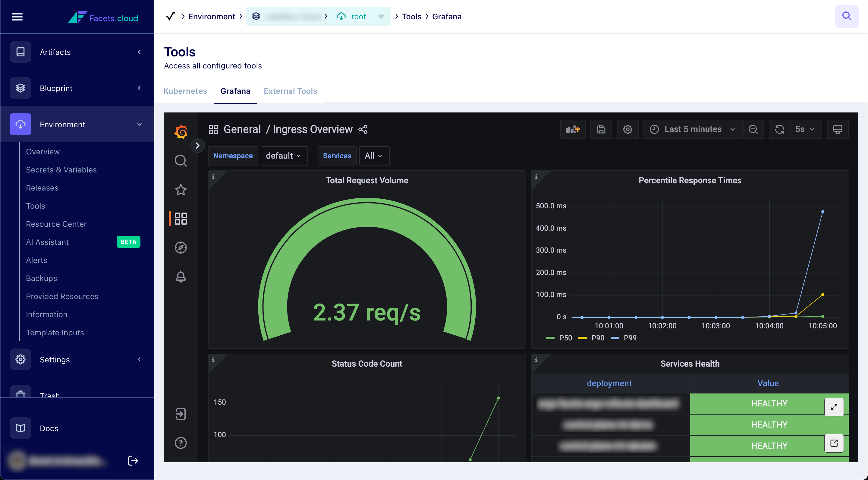Open Grafana Explore compass icon

point(181,248)
